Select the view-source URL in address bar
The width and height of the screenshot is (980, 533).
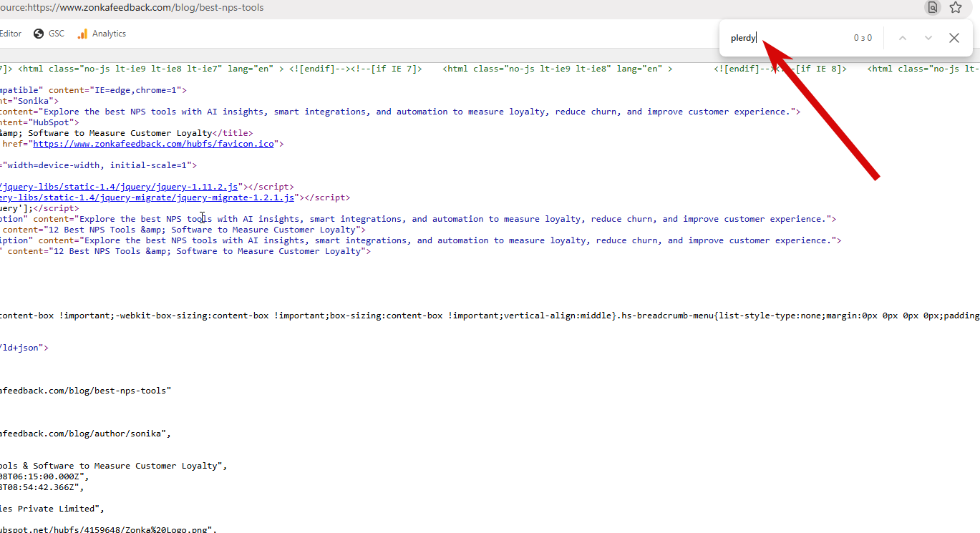[x=132, y=8]
